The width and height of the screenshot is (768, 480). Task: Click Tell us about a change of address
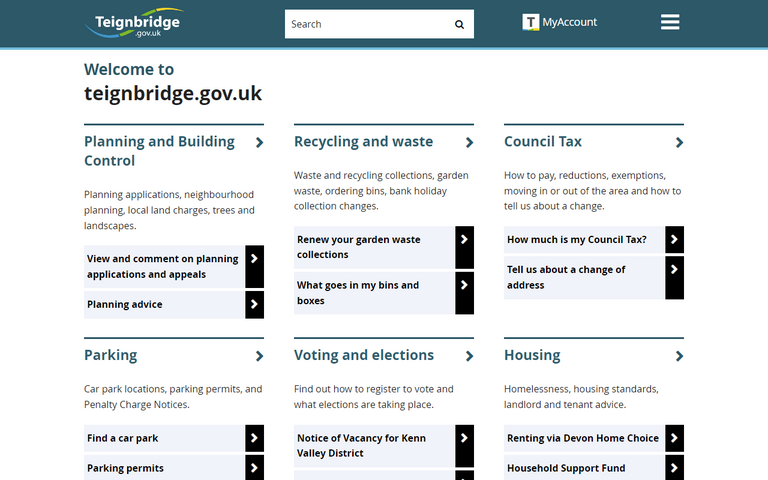[566, 277]
